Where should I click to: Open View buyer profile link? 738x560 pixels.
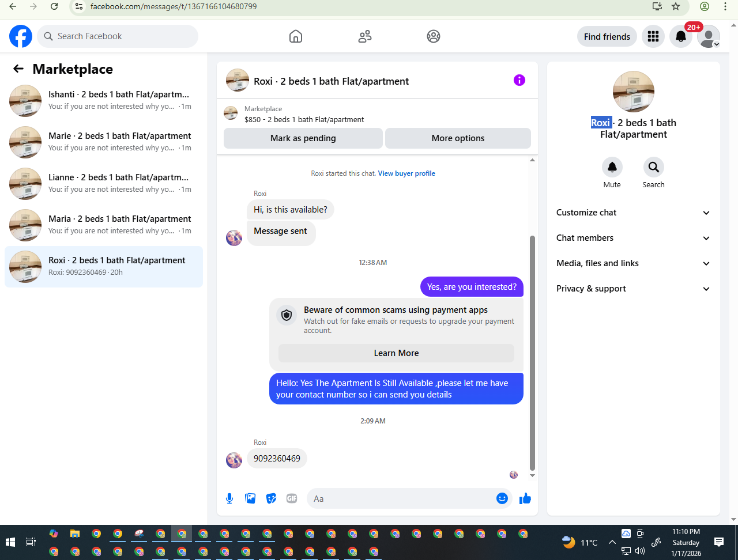(406, 173)
